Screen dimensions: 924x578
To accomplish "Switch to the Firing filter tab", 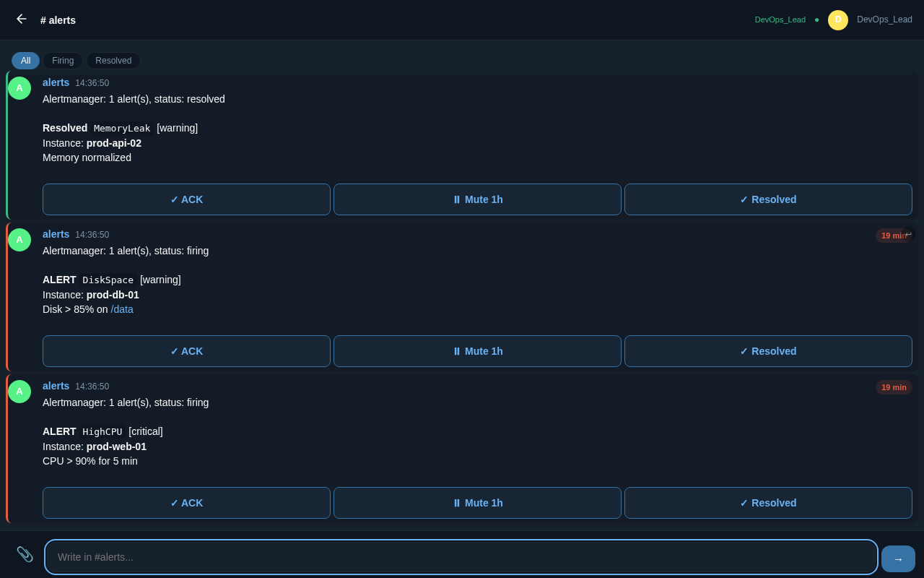I will [x=63, y=61].
